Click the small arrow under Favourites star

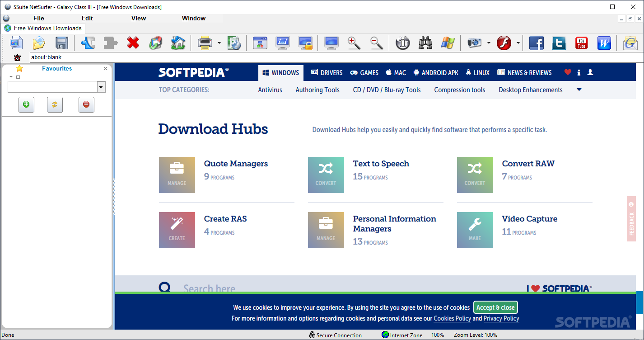point(11,77)
